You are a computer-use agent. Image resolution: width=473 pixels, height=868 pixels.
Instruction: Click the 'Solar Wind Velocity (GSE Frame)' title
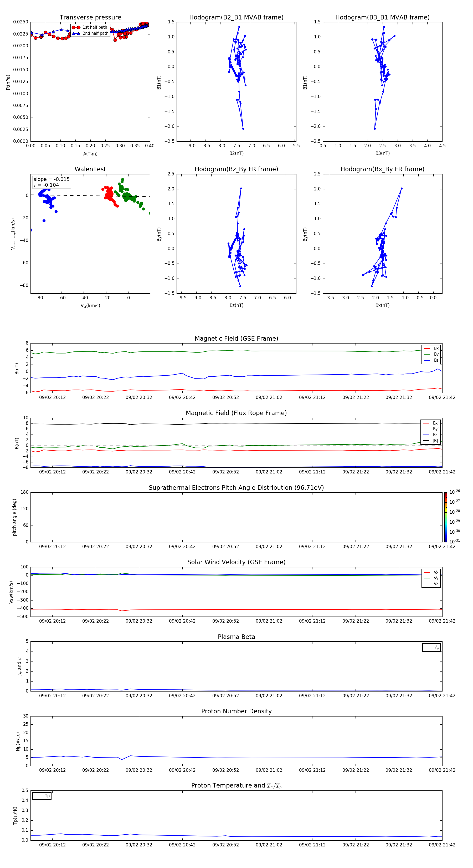pyautogui.click(x=236, y=562)
